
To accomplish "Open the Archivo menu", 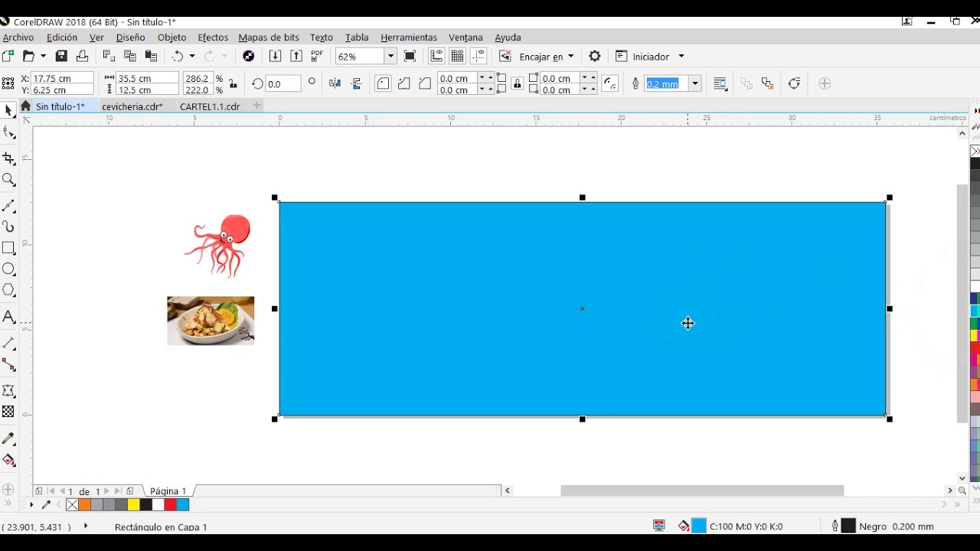I will pyautogui.click(x=18, y=37).
